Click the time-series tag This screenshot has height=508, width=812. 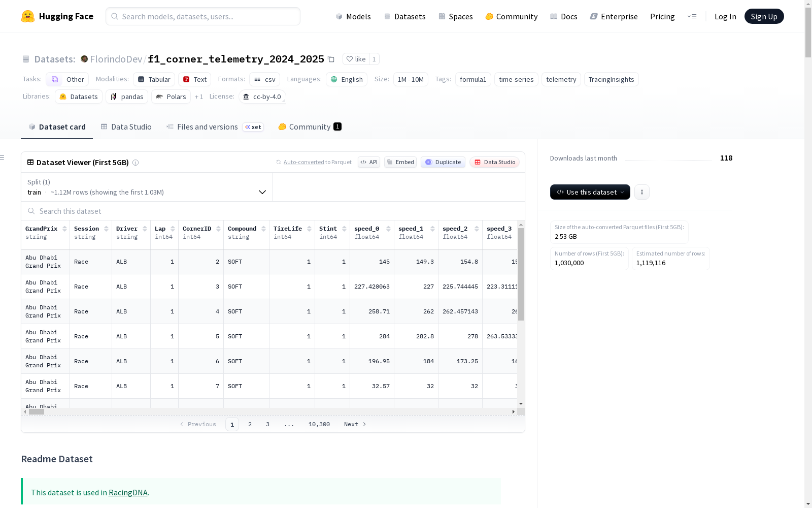point(516,79)
